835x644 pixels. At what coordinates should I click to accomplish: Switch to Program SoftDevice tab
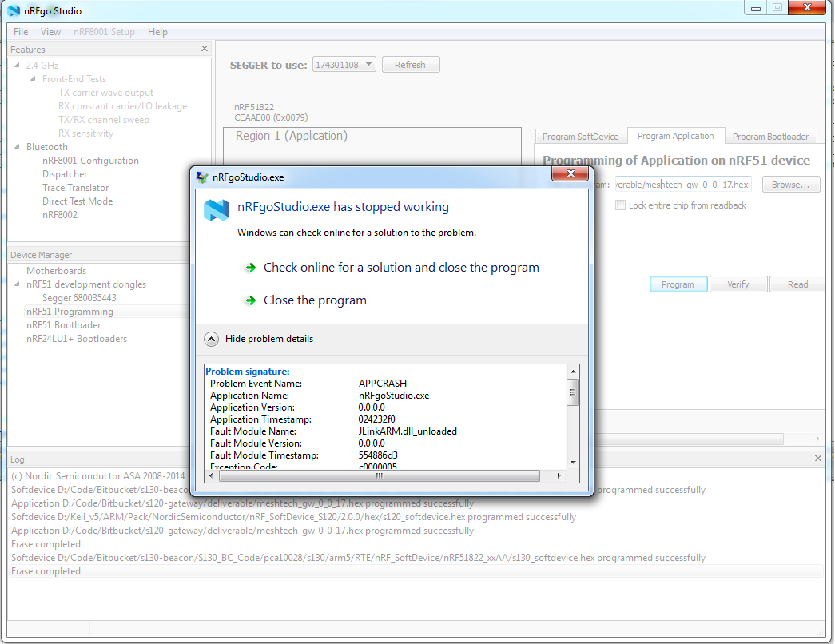580,137
